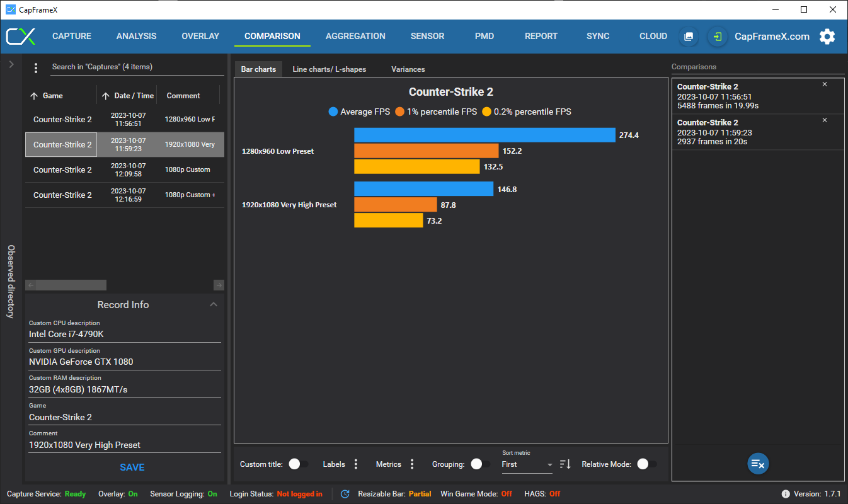Click the HAGS Off status

click(x=554, y=494)
